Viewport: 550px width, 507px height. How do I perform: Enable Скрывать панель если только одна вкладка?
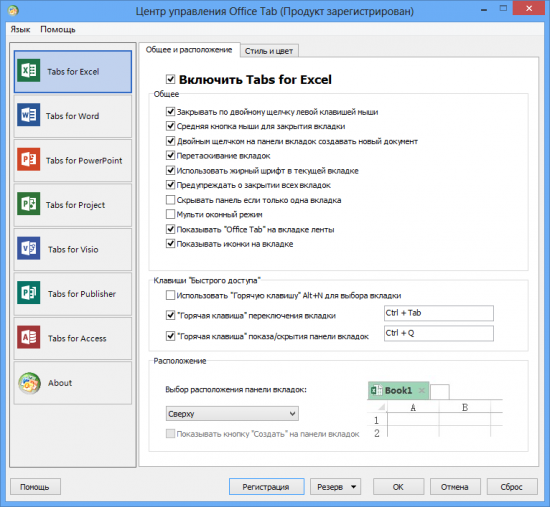click(170, 200)
